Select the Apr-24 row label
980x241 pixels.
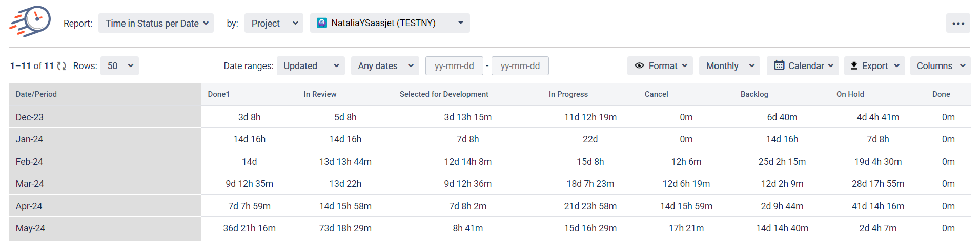[29, 206]
